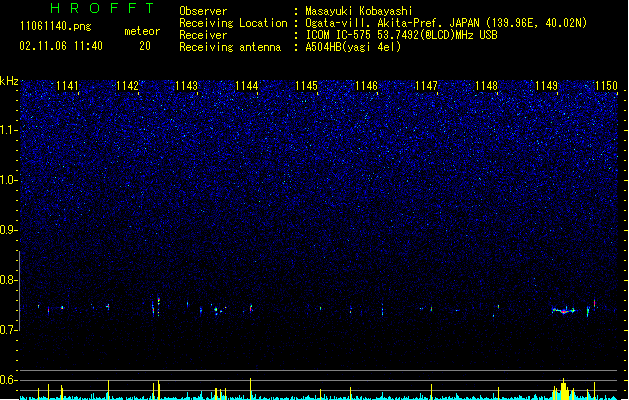Click the 1146 time marker
Image resolution: width=629 pixels, height=400 pixels.
(367, 86)
